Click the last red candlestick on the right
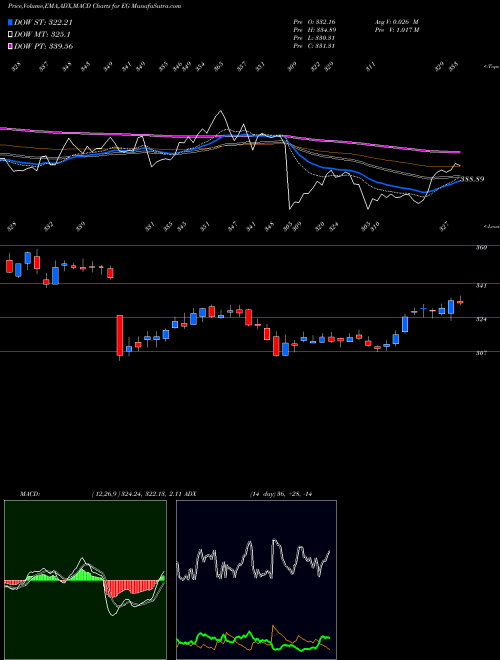This screenshot has height=660, width=500. coord(460,302)
